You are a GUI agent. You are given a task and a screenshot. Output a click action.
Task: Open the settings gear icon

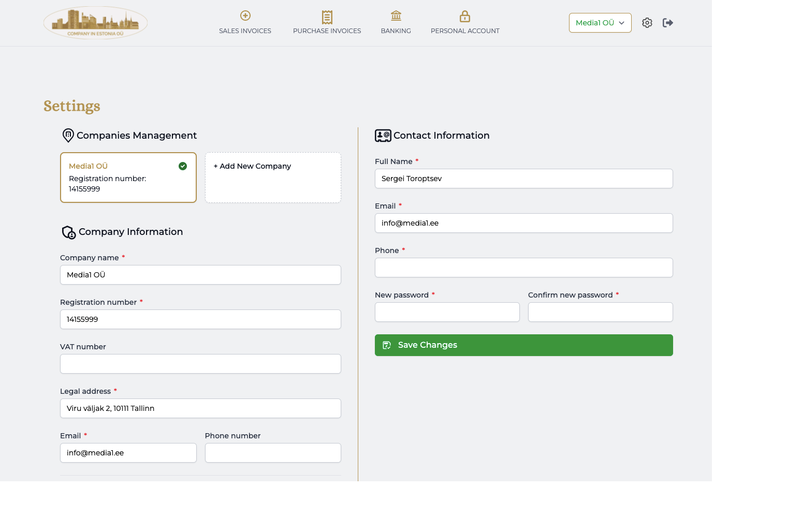click(647, 23)
